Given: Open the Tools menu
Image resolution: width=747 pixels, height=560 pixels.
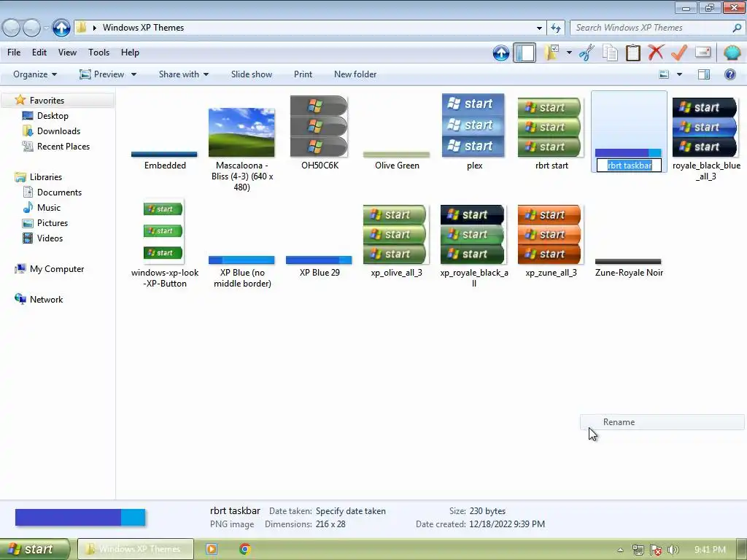Looking at the screenshot, I should (98, 52).
